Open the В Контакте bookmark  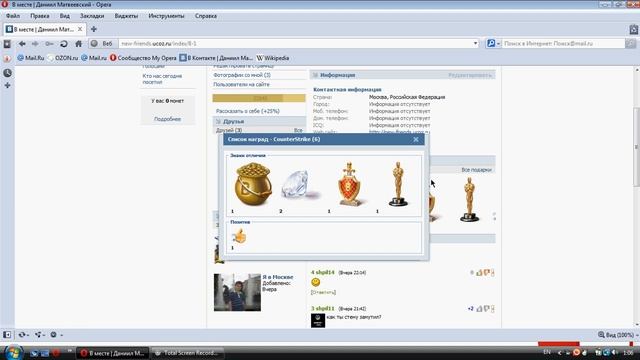pyautogui.click(x=216, y=58)
